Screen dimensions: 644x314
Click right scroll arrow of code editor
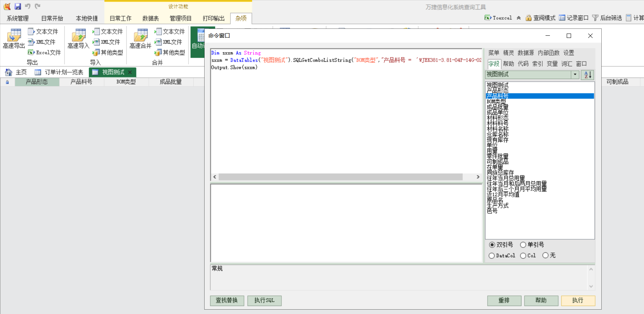point(478,177)
